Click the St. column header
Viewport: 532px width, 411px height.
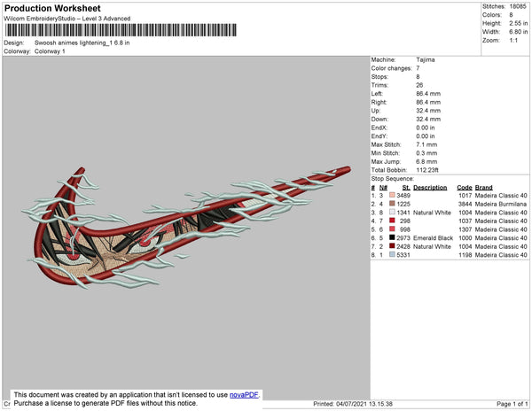pyautogui.click(x=406, y=188)
